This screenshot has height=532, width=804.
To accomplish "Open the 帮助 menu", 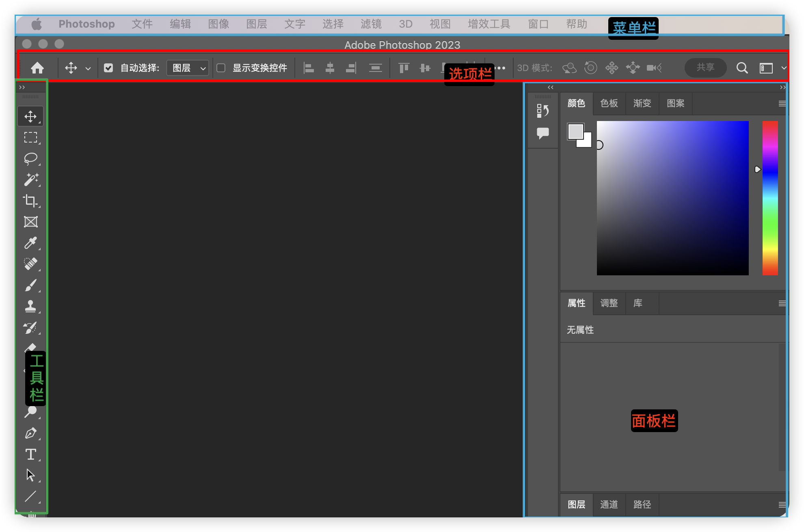I will tap(577, 24).
